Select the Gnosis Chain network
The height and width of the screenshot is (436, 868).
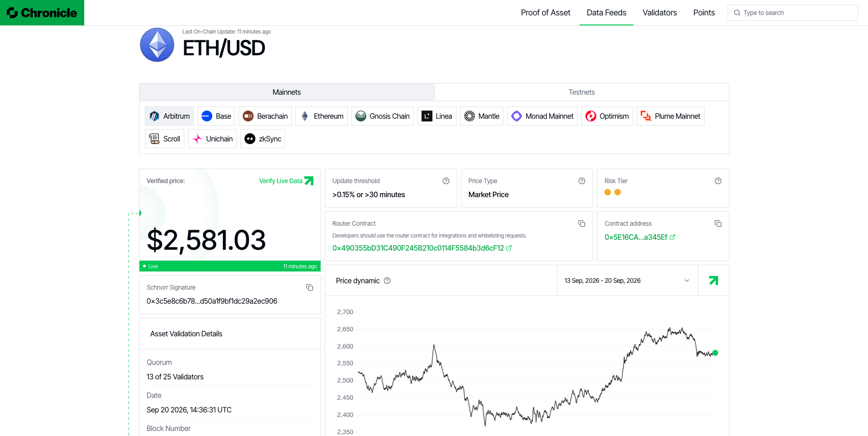click(x=383, y=116)
